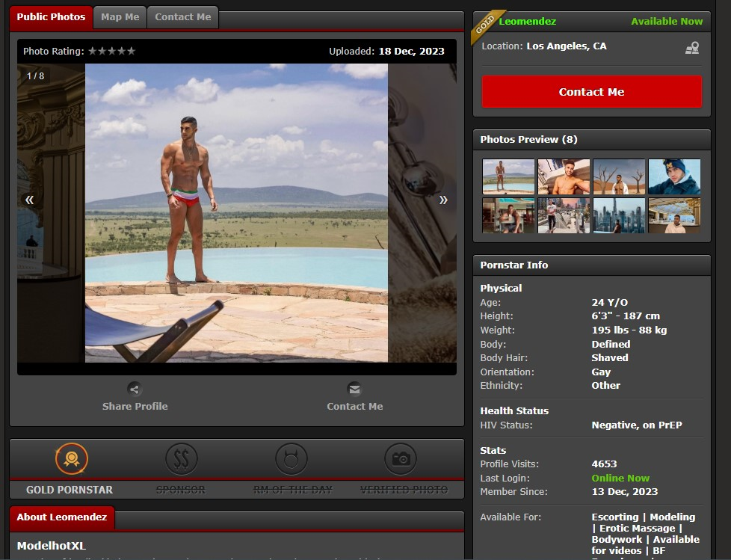
Task: Click the envelope Contact Me icon
Action: click(355, 389)
